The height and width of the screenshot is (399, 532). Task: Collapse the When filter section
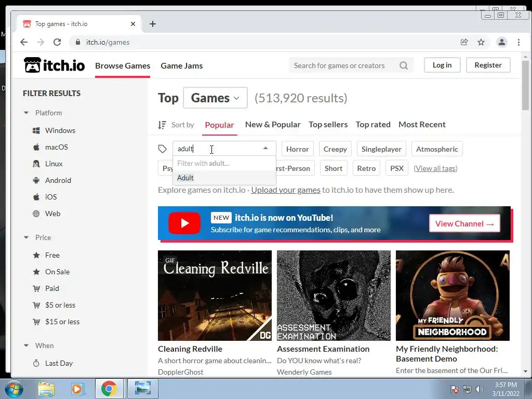26,345
